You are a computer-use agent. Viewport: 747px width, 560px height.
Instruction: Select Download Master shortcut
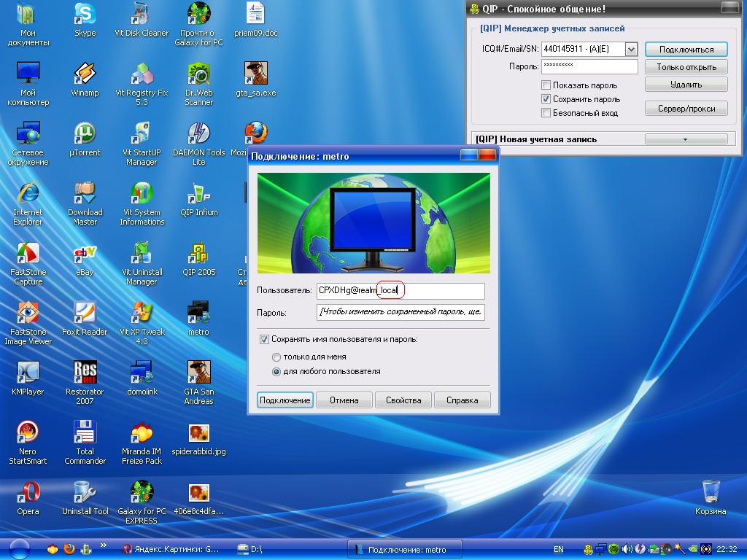[x=85, y=204]
